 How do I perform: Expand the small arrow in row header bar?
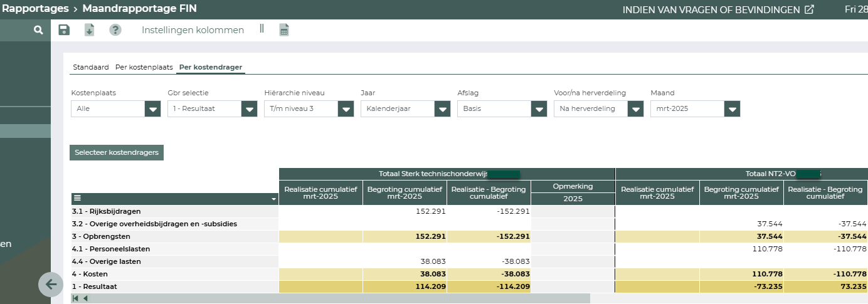pyautogui.click(x=273, y=199)
